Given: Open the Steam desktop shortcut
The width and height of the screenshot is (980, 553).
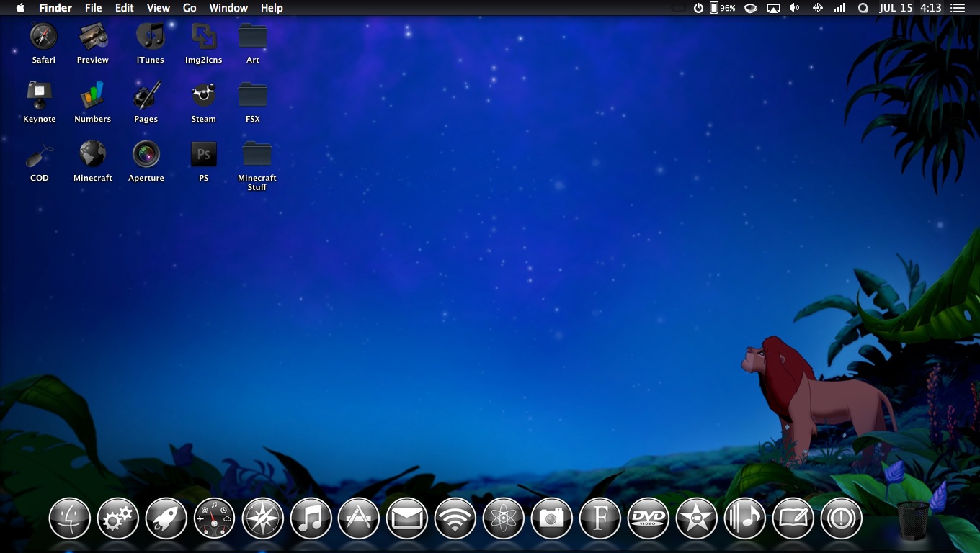Looking at the screenshot, I should coord(203,95).
